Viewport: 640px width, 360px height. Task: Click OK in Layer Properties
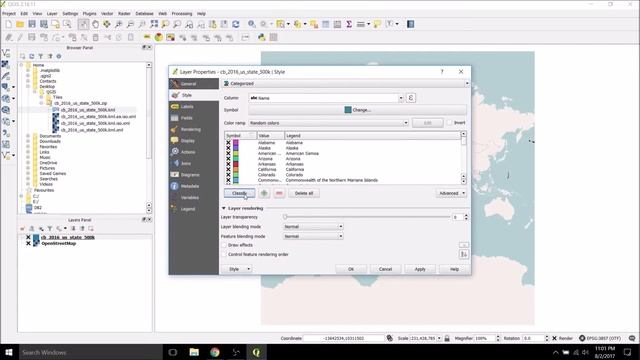[x=351, y=269]
